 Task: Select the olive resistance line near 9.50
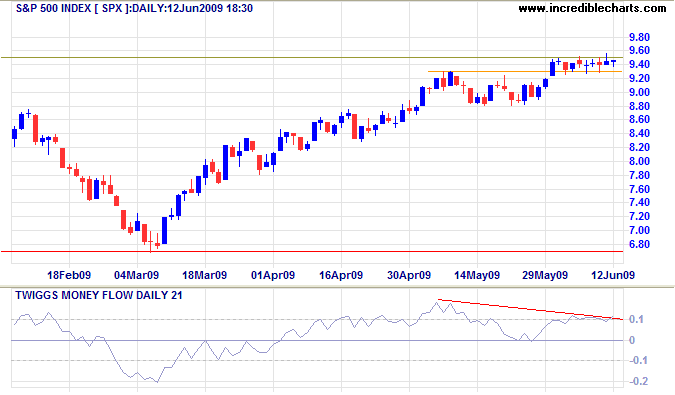(x=312, y=57)
